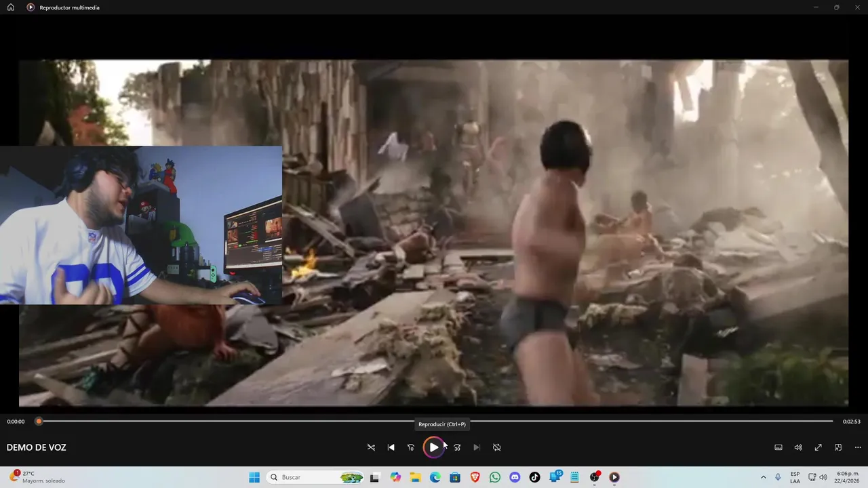Screen dimensions: 868x488
Task: Go to the next track
Action: point(477,447)
